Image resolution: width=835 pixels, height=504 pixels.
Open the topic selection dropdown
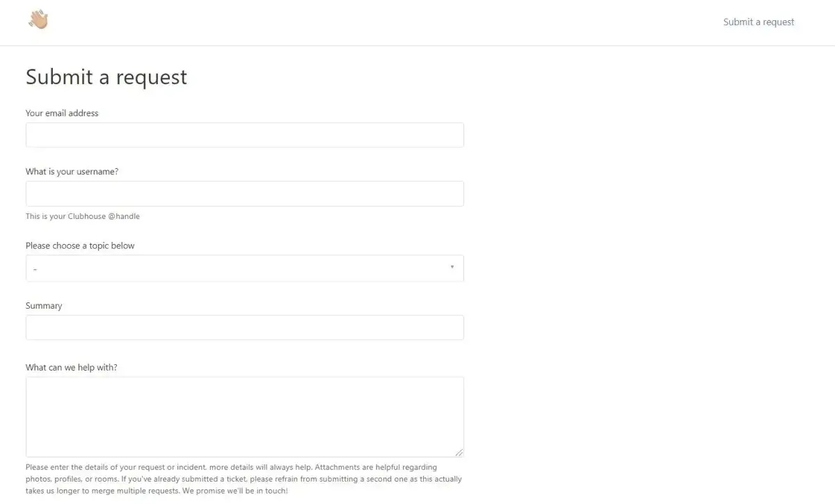[x=245, y=268]
